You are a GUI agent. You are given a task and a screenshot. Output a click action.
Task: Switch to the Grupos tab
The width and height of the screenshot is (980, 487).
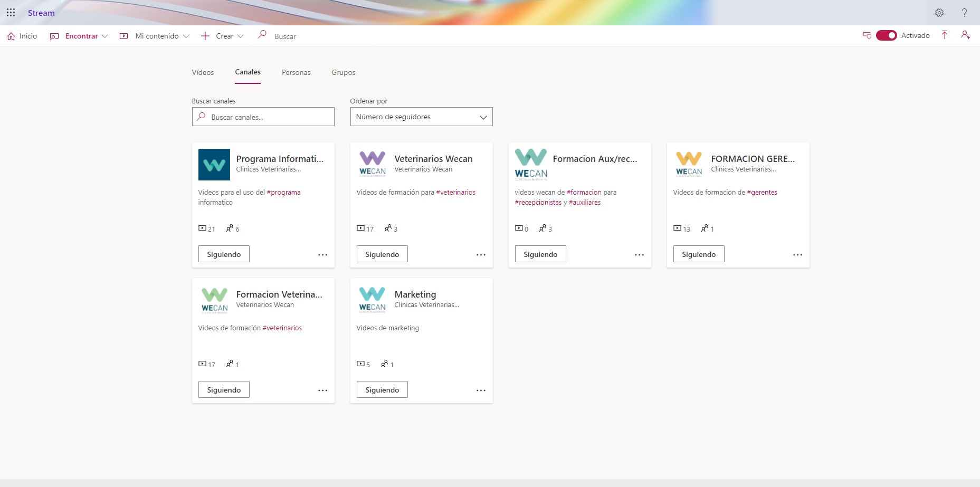[344, 72]
